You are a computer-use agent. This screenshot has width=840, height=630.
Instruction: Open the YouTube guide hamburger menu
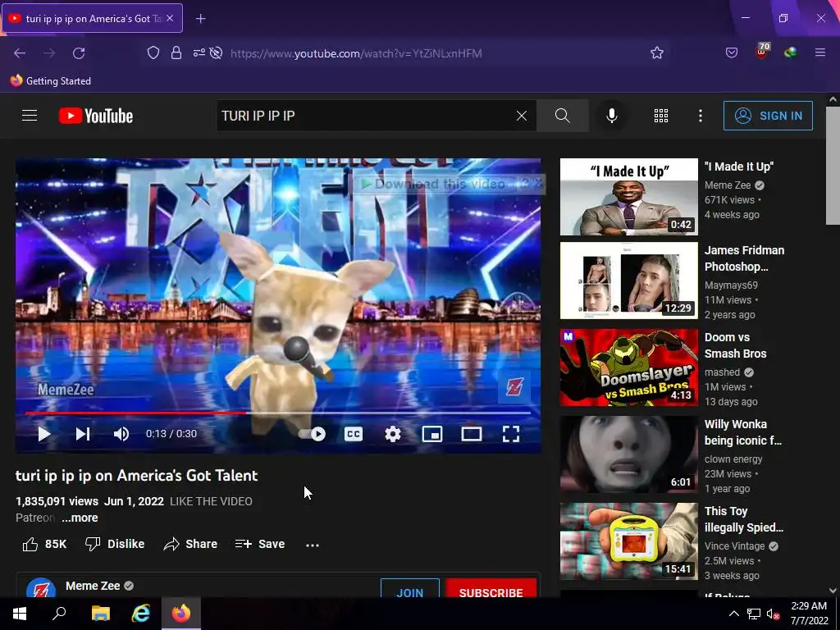[x=30, y=116]
